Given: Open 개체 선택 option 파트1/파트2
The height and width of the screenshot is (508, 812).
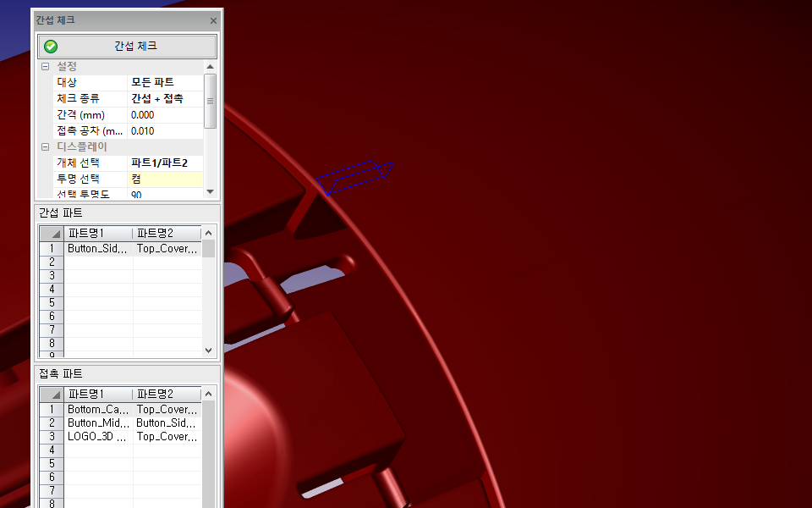Looking at the screenshot, I should pos(165,163).
